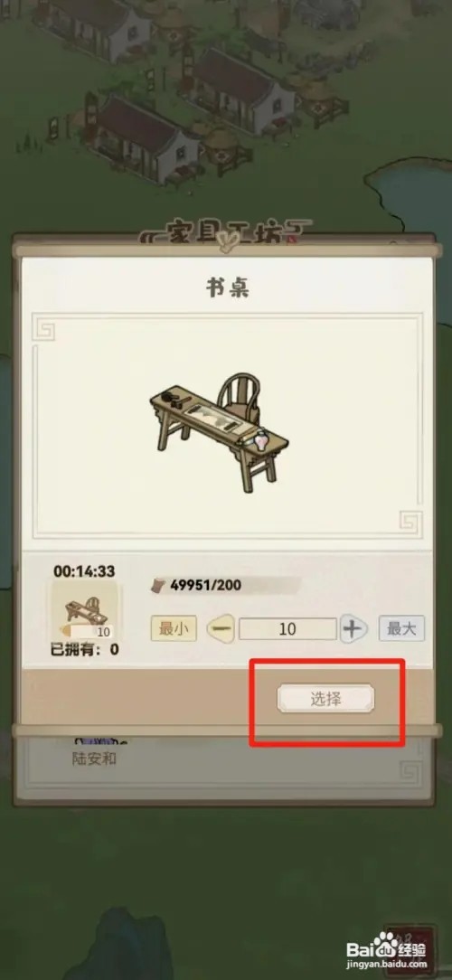Image resolution: width=452 pixels, height=980 pixels.
Task: Select the small desk item thumbnail
Action: click(84, 610)
